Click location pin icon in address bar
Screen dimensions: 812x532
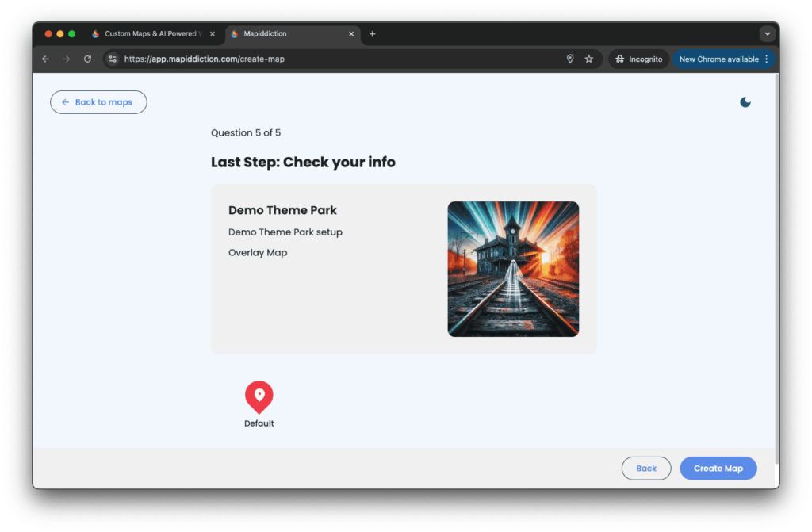coord(569,59)
